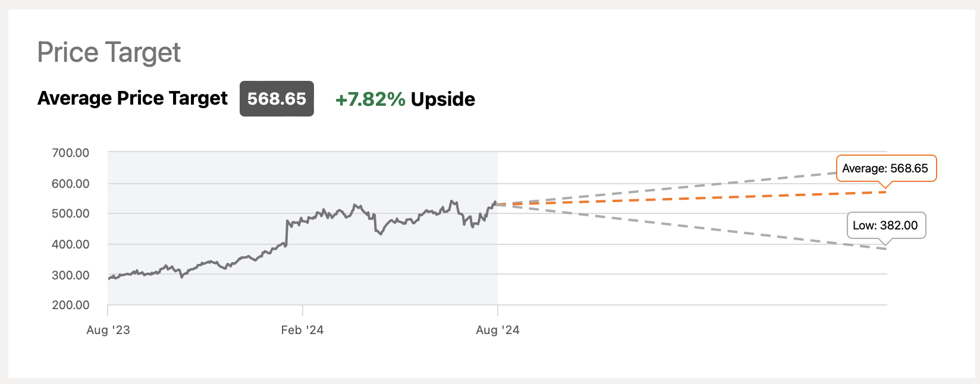Click the 600.00 y-axis label
Viewport: 980px width, 384px height.
(x=71, y=184)
